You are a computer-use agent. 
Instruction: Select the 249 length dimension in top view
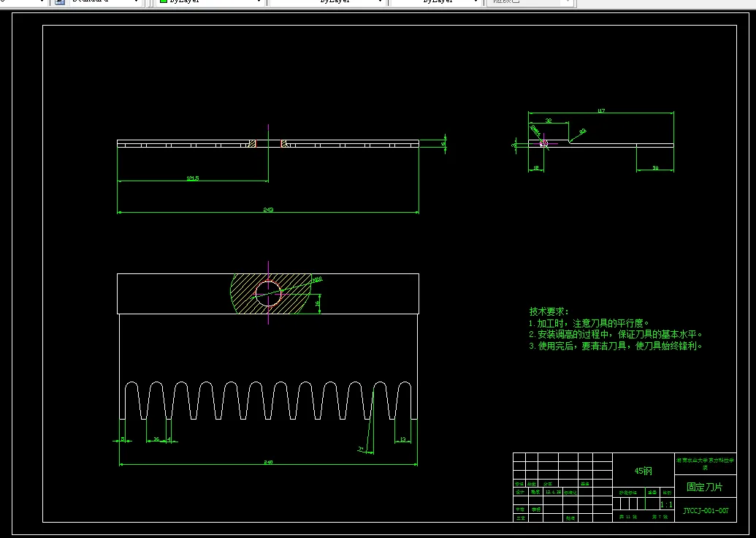pyautogui.click(x=268, y=210)
